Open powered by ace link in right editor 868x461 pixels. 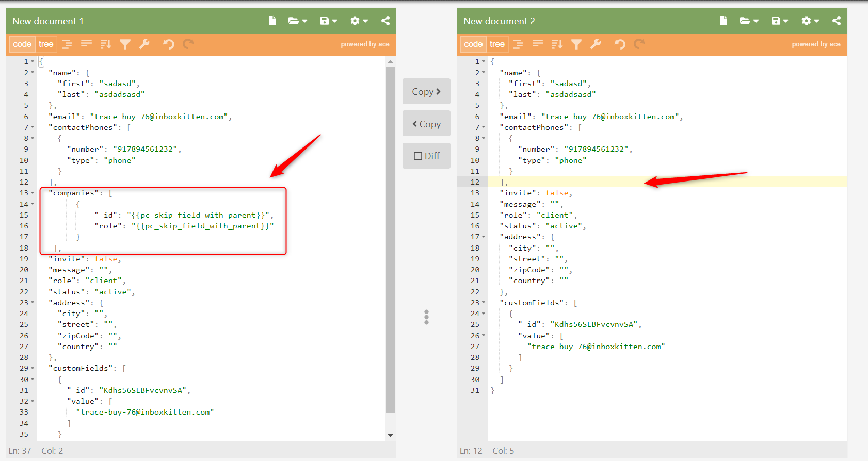[816, 44]
